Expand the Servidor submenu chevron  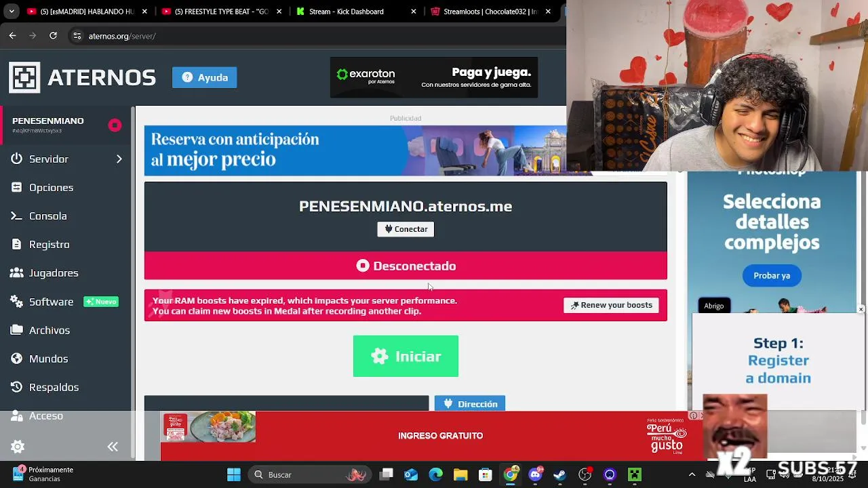coord(119,159)
